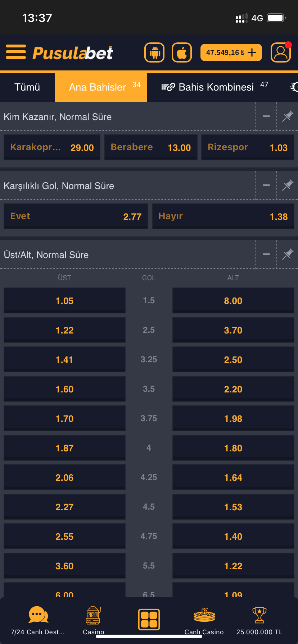The image size is (298, 644).
Task: Click the 25.000.000 TL trophy icon
Action: [x=259, y=615]
